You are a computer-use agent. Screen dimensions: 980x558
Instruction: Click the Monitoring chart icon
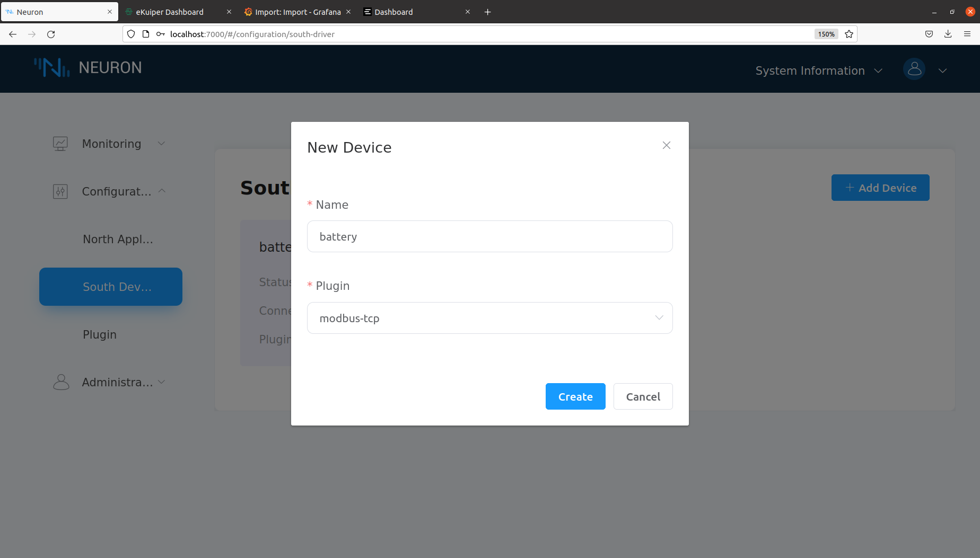click(x=60, y=144)
